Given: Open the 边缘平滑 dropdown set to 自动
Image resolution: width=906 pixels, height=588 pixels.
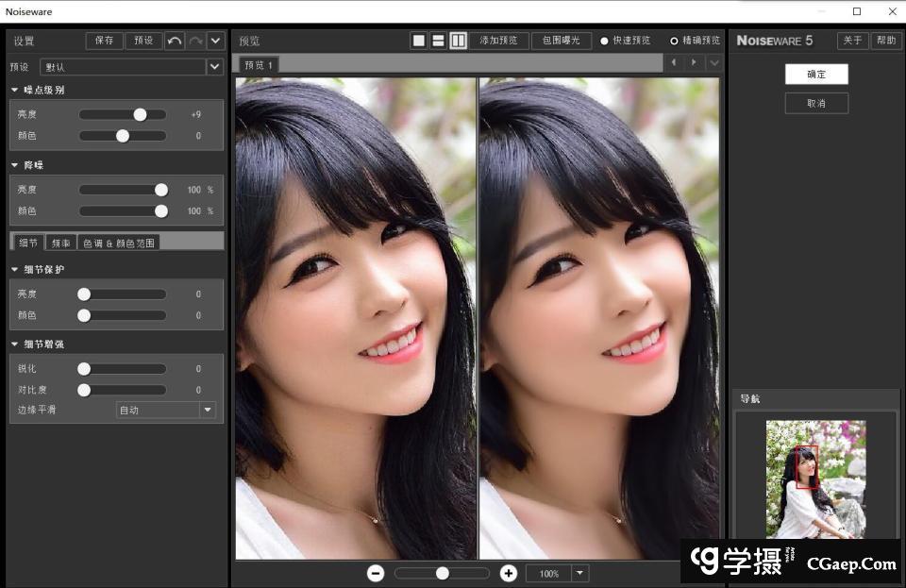Looking at the screenshot, I should pyautogui.click(x=208, y=410).
